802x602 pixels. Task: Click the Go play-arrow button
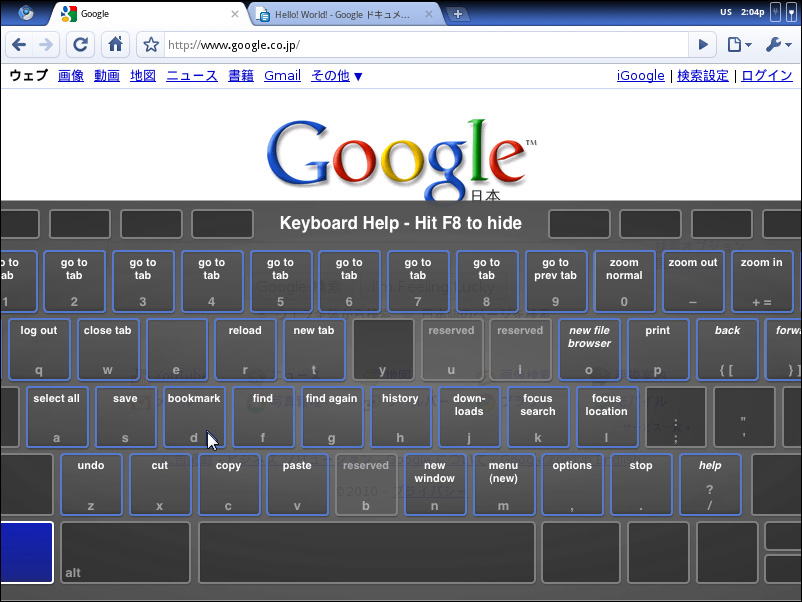703,45
